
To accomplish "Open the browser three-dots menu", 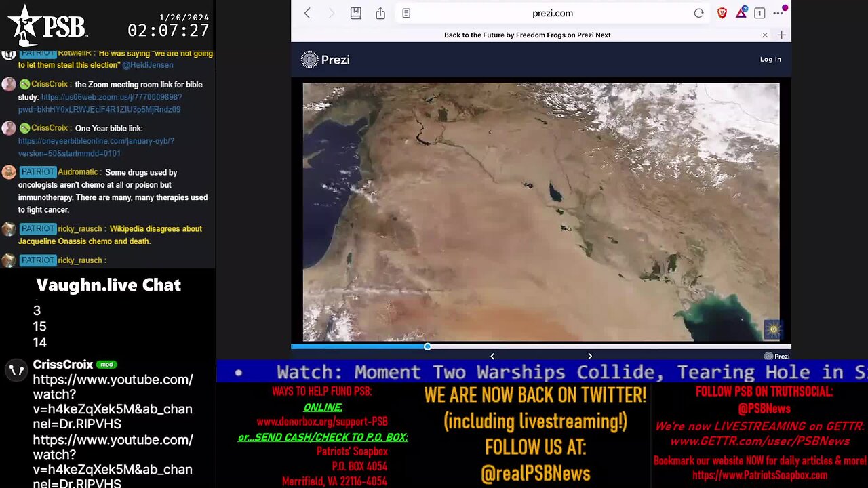I will pyautogui.click(x=778, y=13).
